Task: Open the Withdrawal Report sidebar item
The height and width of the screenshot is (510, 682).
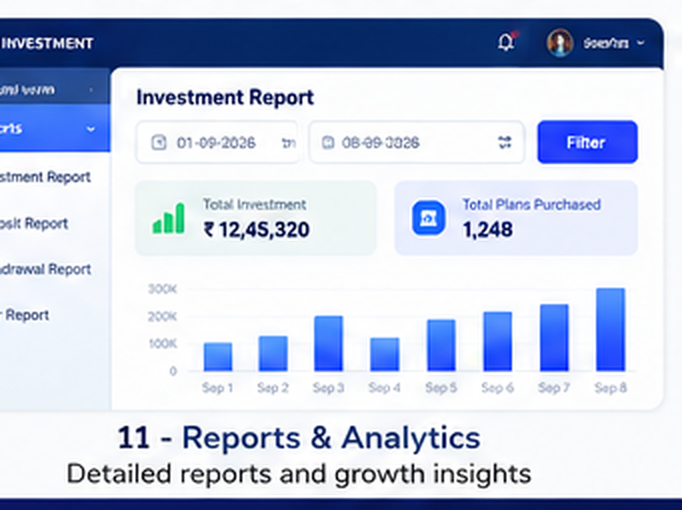Action: (x=45, y=269)
